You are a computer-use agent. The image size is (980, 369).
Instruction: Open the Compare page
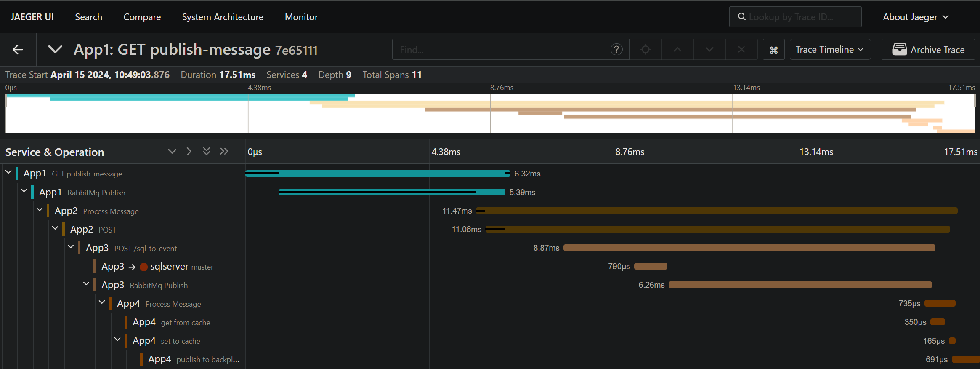tap(142, 17)
